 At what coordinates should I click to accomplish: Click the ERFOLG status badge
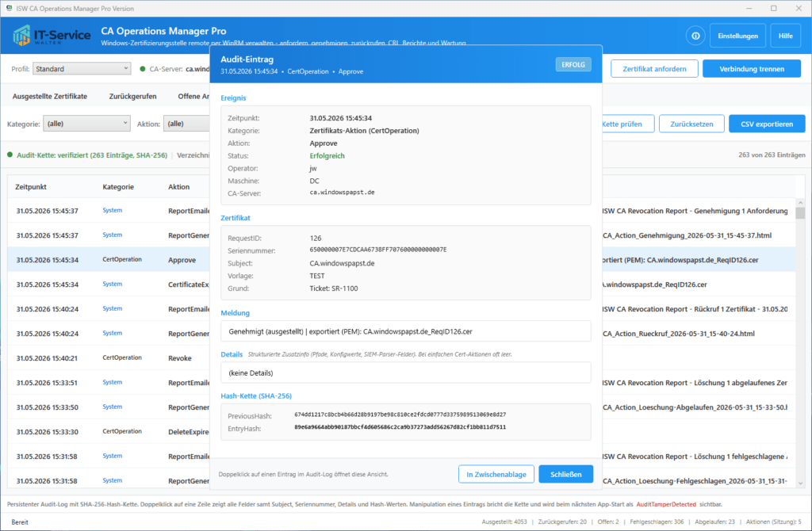pos(573,65)
